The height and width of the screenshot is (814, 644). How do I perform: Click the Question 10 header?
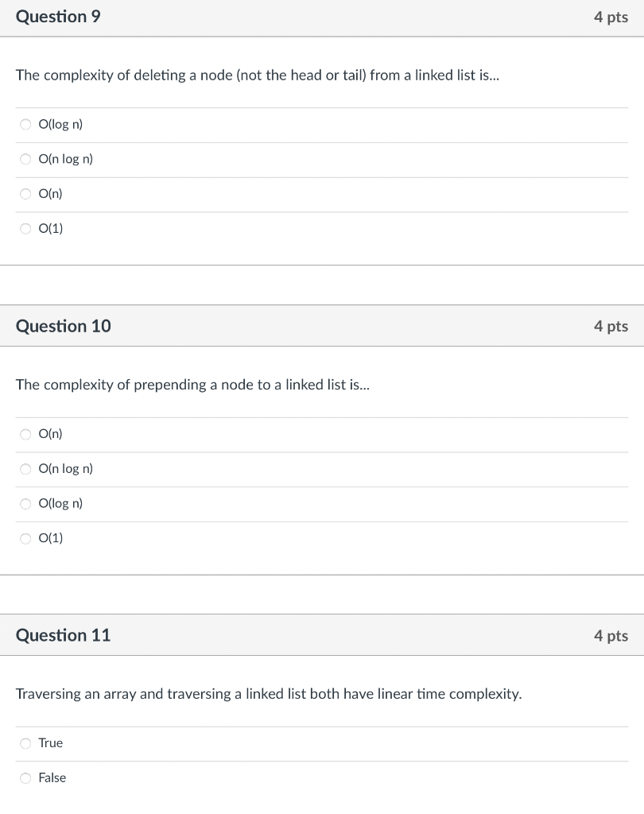click(63, 326)
